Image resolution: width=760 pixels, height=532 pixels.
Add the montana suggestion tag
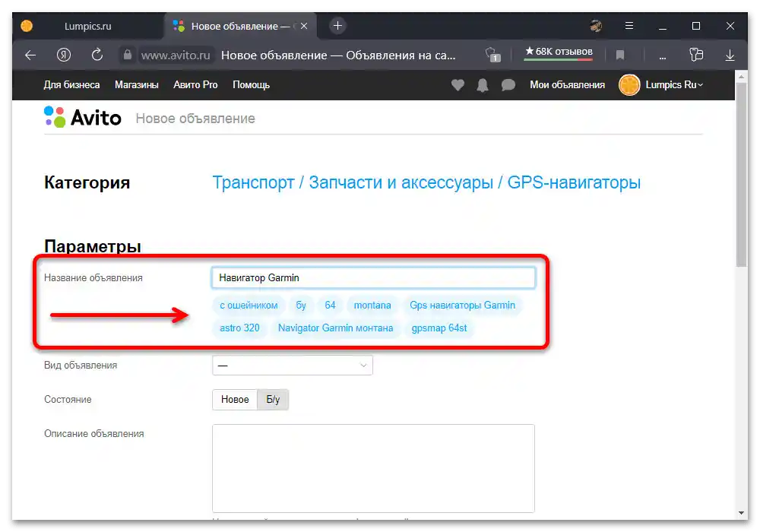tap(372, 306)
